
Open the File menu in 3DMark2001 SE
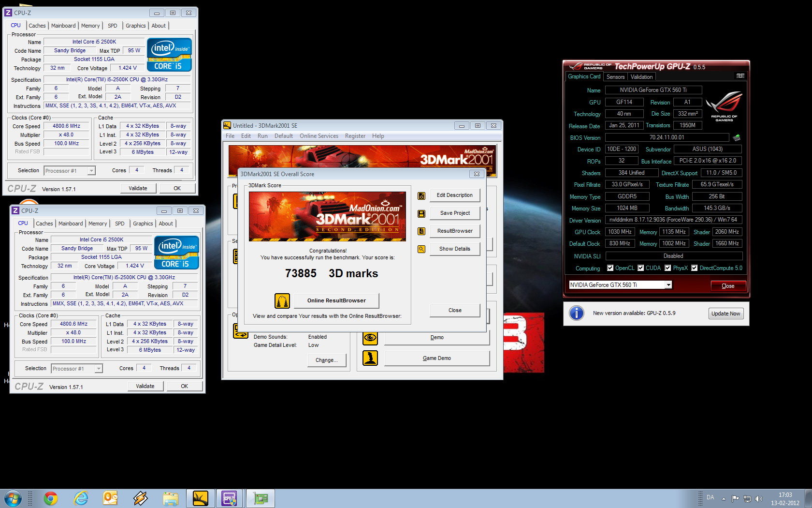(x=230, y=136)
